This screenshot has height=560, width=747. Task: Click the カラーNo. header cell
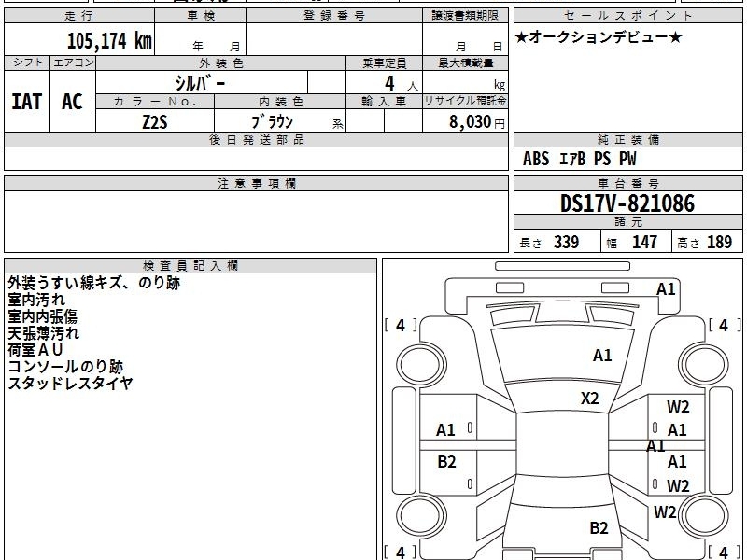(155, 102)
